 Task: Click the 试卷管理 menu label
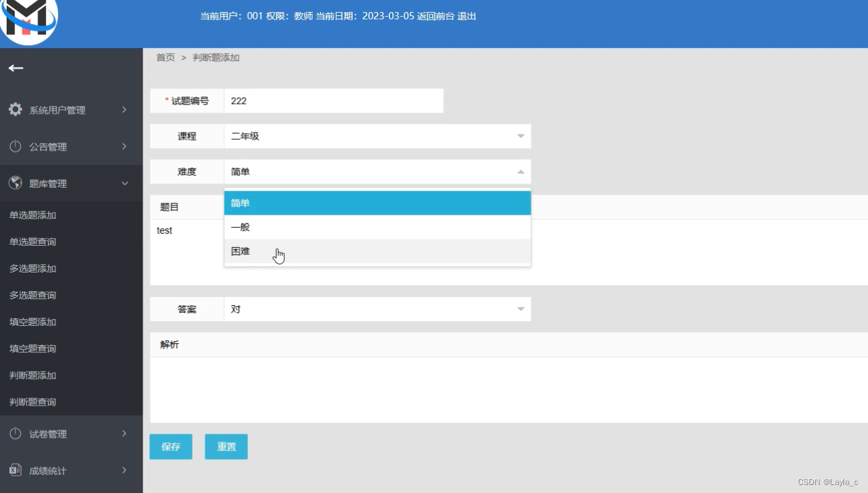pyautogui.click(x=48, y=434)
